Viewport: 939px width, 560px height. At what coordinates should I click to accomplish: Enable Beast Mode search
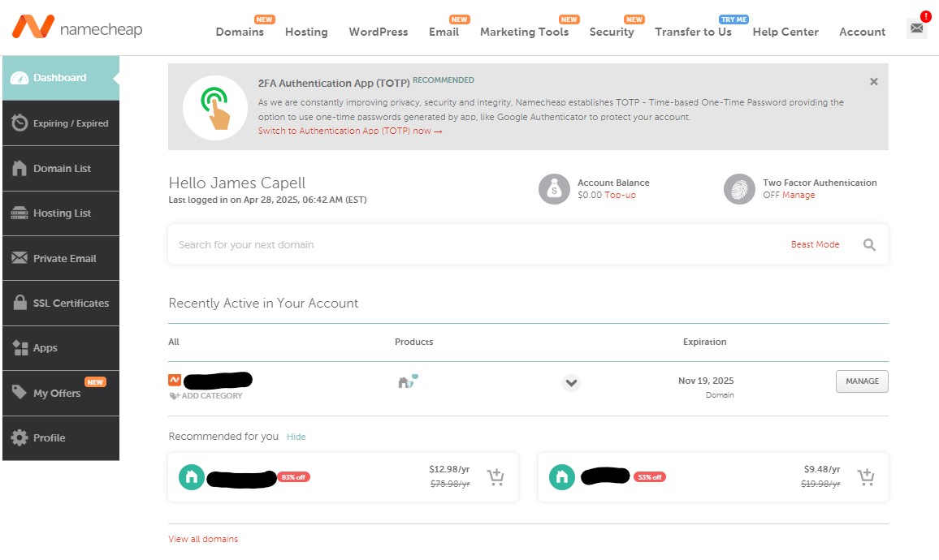click(815, 244)
